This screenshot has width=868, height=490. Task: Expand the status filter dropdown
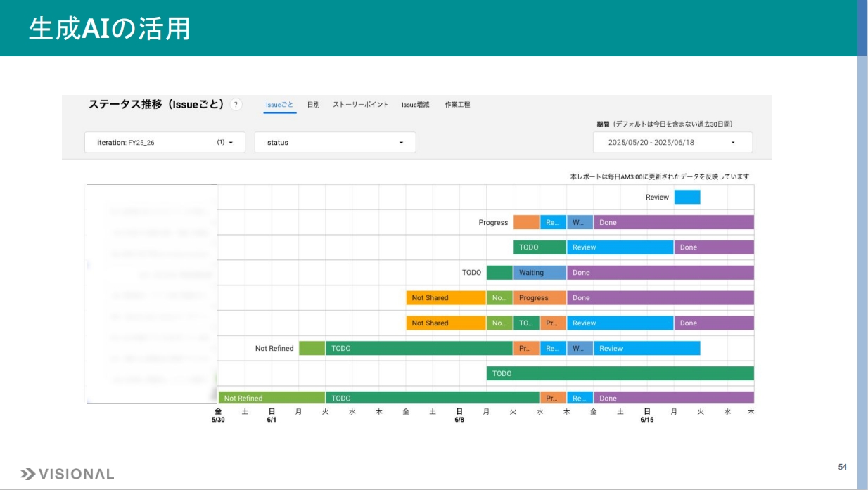click(335, 142)
